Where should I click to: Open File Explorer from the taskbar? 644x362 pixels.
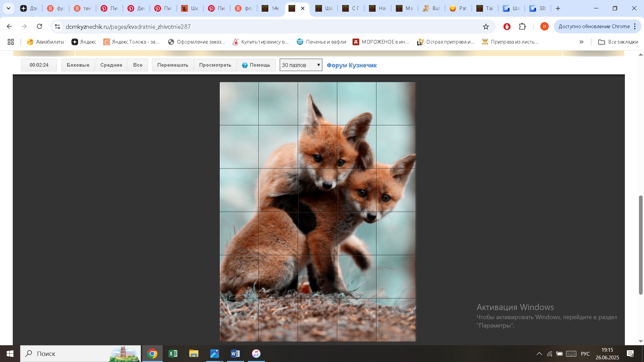[194, 354]
